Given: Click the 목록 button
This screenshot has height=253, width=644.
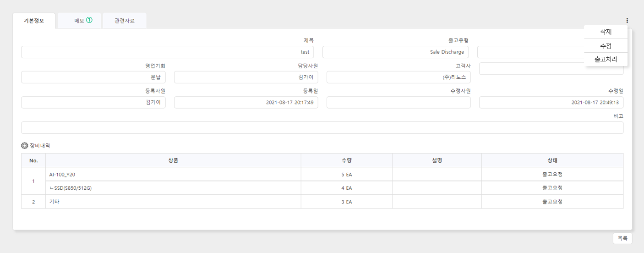Looking at the screenshot, I should pos(622,238).
